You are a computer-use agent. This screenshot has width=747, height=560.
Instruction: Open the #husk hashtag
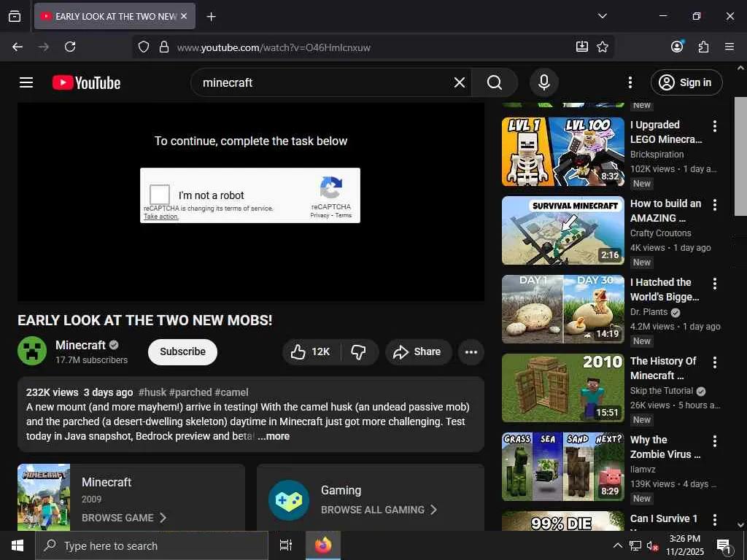(152, 392)
